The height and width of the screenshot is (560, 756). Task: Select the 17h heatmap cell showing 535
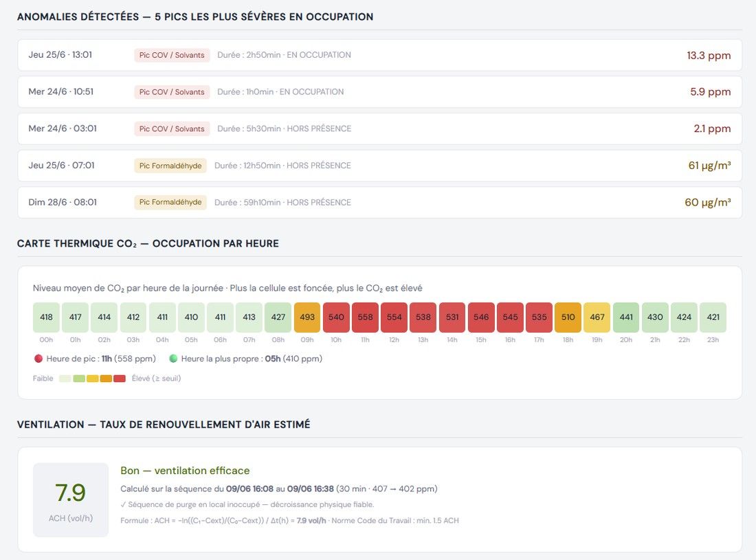tap(539, 317)
